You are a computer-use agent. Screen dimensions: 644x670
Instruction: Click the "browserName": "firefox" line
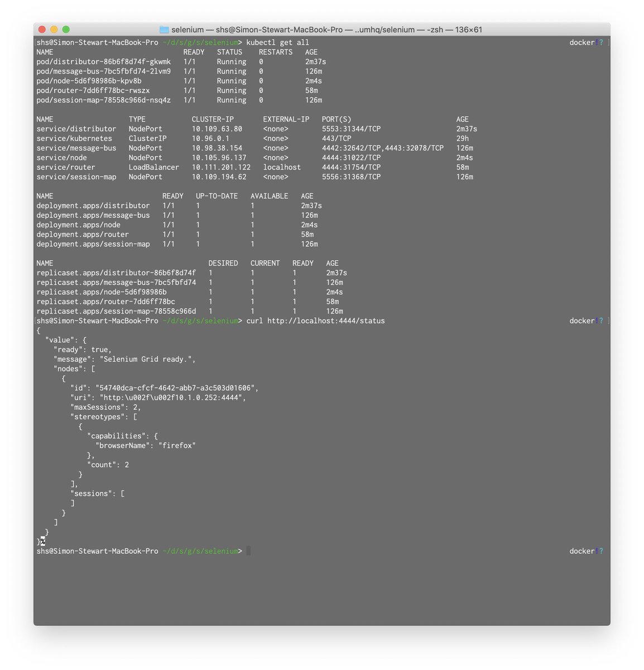(146, 446)
